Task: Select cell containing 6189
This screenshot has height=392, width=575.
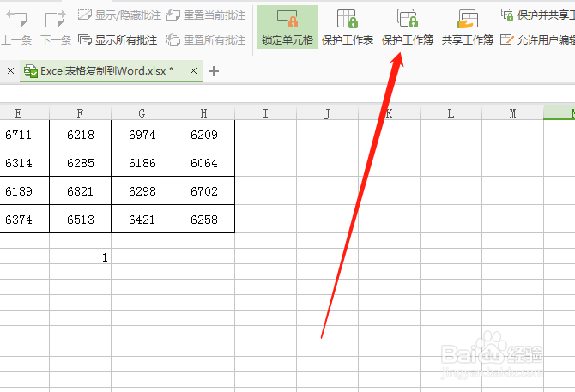Action: 24,191
